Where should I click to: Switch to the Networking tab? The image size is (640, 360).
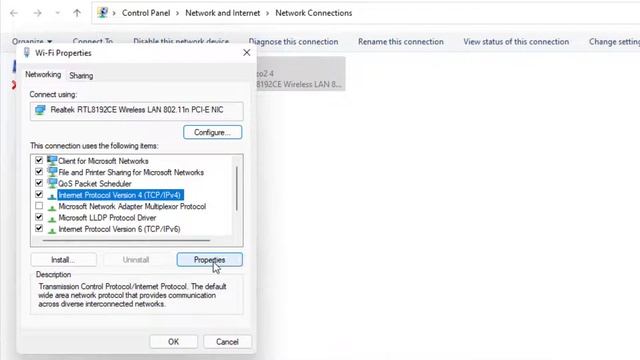[43, 74]
